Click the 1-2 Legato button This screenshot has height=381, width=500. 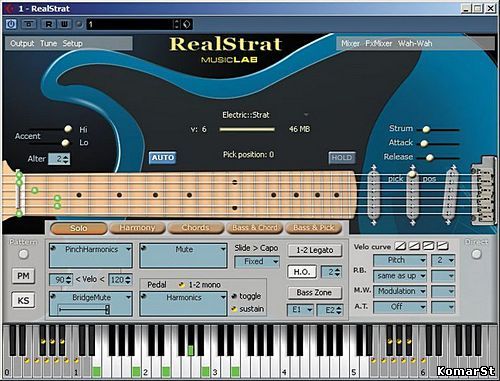pos(315,250)
